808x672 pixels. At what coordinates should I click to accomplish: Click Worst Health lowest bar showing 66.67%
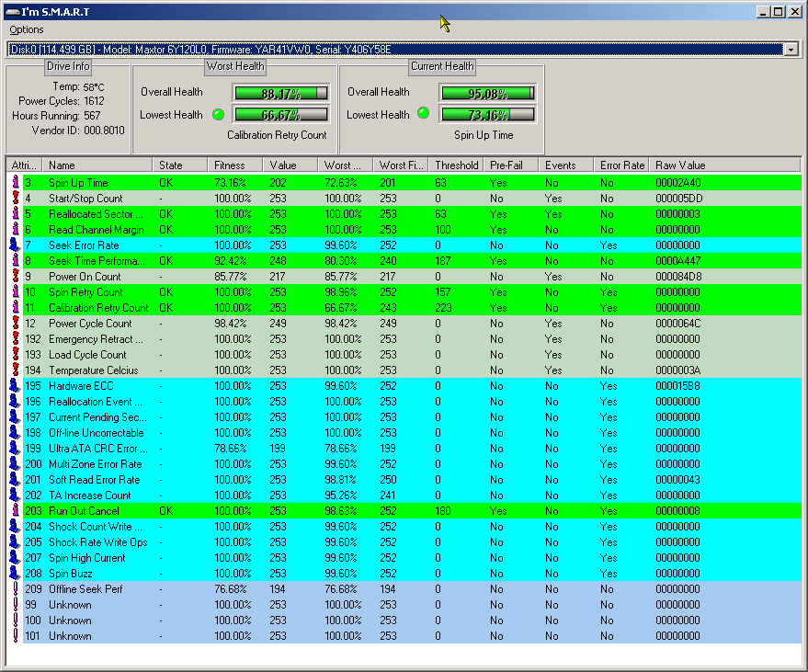click(x=281, y=114)
